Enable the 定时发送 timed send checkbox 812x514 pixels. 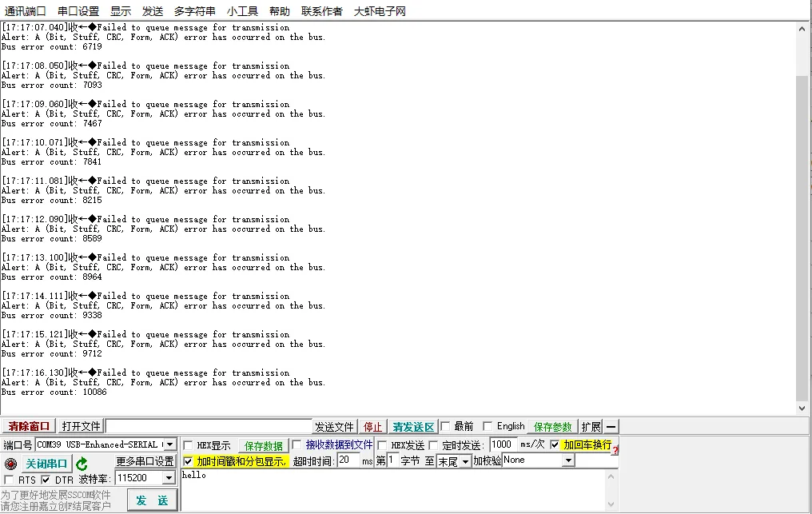[x=434, y=445]
